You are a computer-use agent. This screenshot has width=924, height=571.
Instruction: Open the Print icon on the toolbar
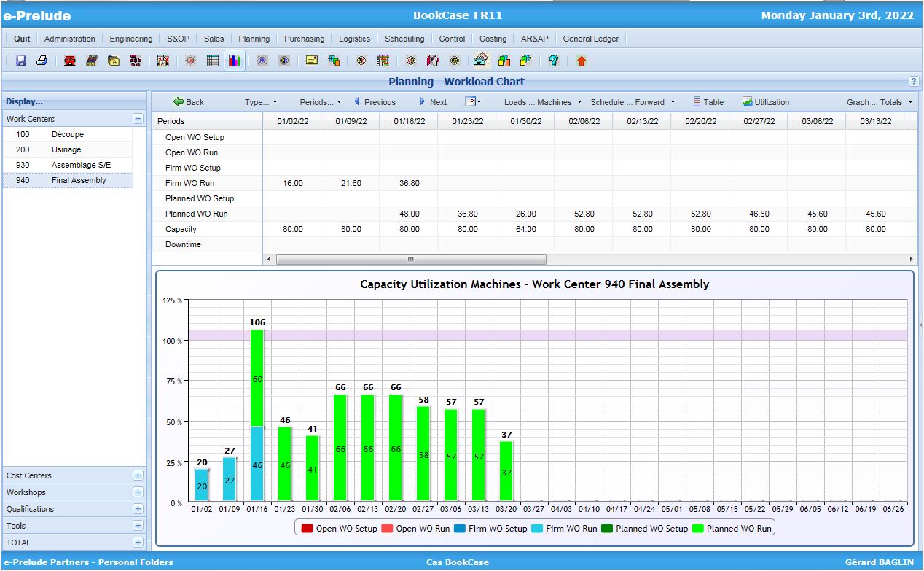[42, 61]
